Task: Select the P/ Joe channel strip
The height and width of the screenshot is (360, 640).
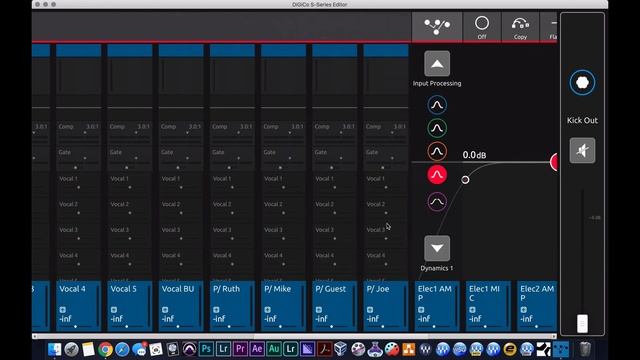Action: (386, 306)
